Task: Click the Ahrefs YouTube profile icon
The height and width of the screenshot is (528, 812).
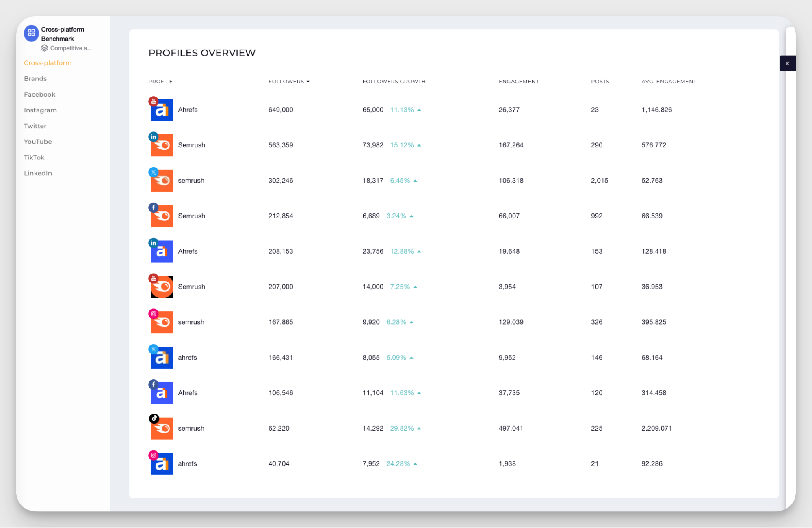Action: (161, 110)
